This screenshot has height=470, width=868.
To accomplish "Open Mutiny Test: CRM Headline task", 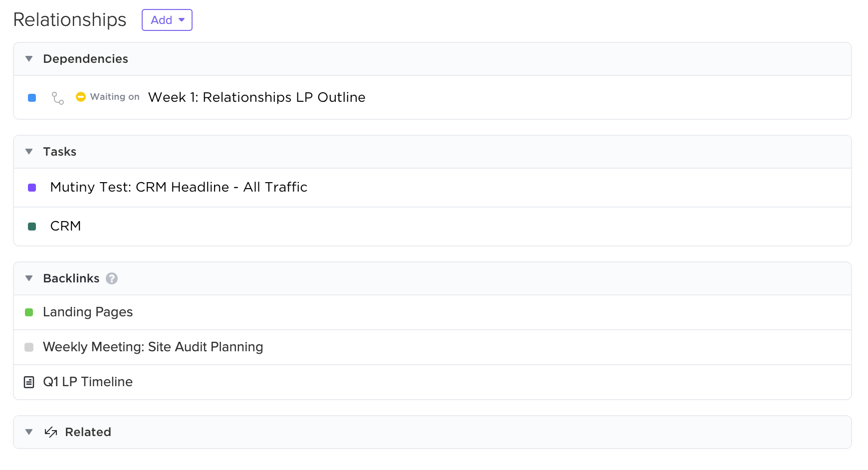I will [x=179, y=187].
